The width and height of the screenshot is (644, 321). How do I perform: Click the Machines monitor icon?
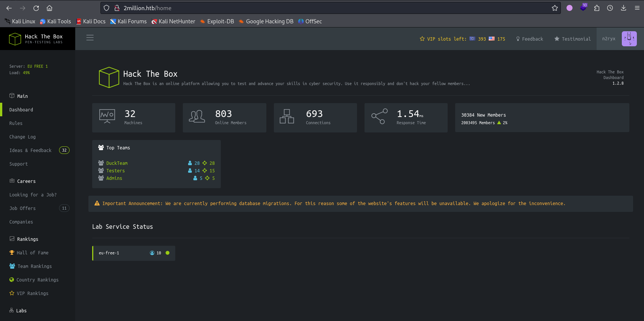coord(107,116)
